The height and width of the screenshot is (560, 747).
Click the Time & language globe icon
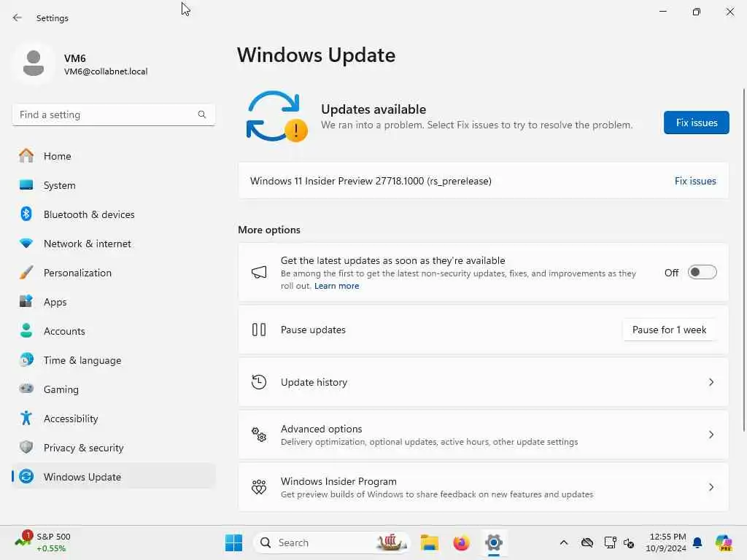click(x=26, y=359)
